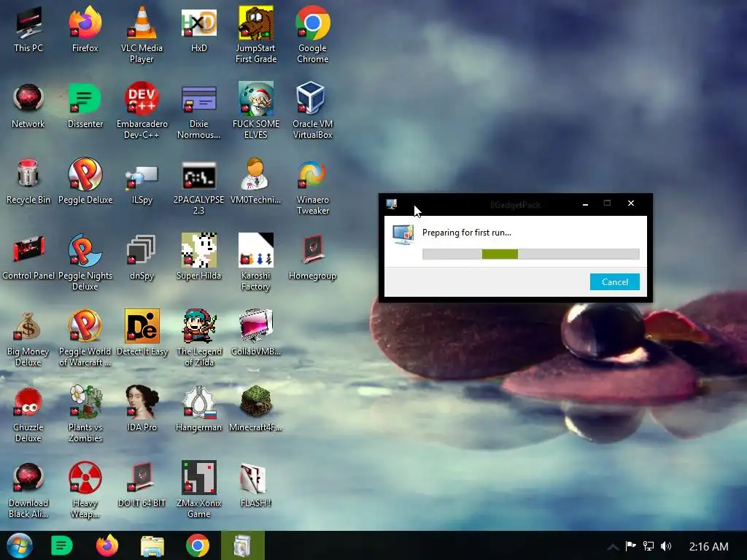
Task: Open the Control Panel icon
Action: [28, 257]
